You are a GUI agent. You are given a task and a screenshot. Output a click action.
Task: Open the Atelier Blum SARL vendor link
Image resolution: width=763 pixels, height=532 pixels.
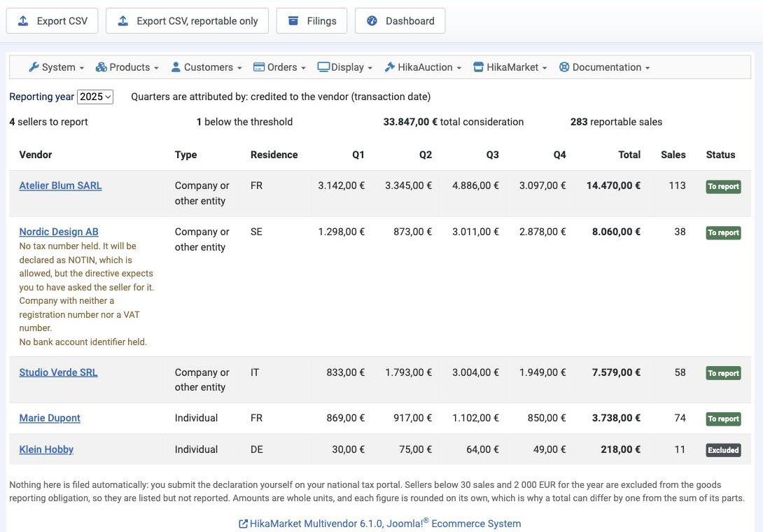point(60,185)
